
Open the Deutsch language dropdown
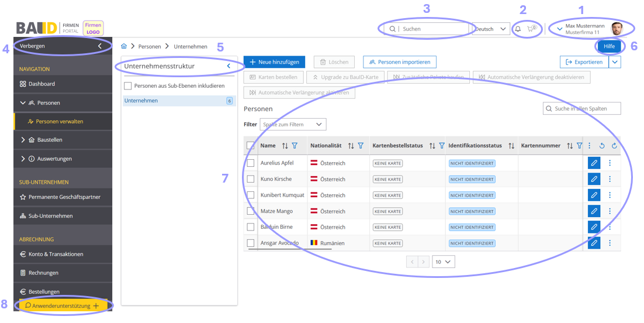pos(491,29)
